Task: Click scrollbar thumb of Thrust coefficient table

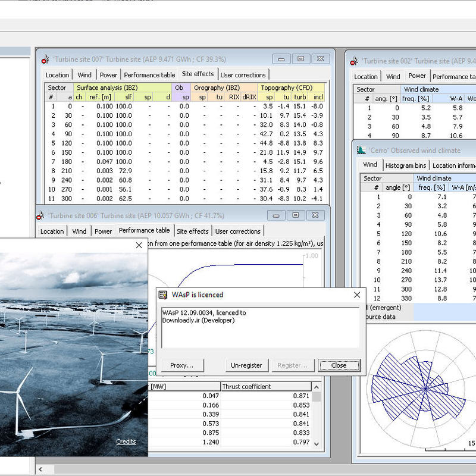Action: pyautogui.click(x=317, y=396)
